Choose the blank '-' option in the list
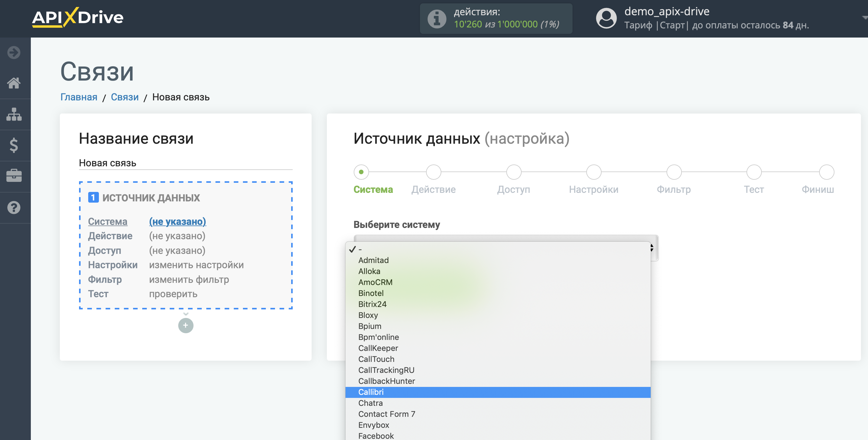The width and height of the screenshot is (868, 440). click(498, 249)
